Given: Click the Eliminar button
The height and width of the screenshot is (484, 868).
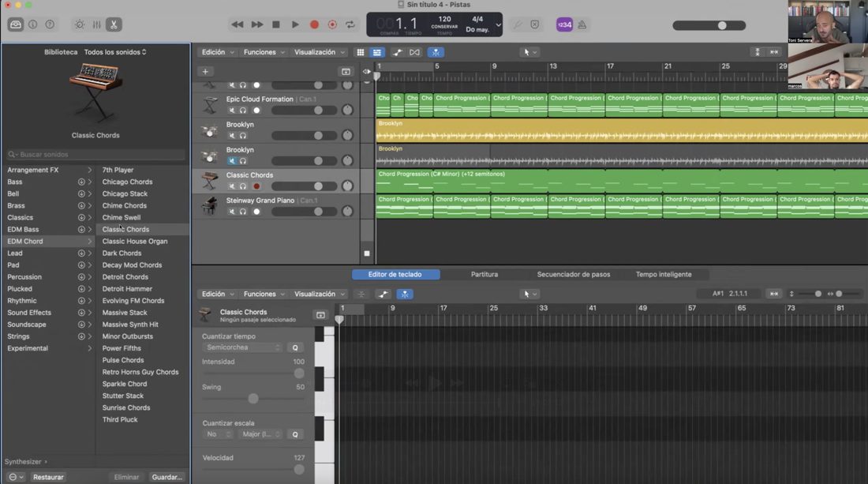Looking at the screenshot, I should (126, 477).
